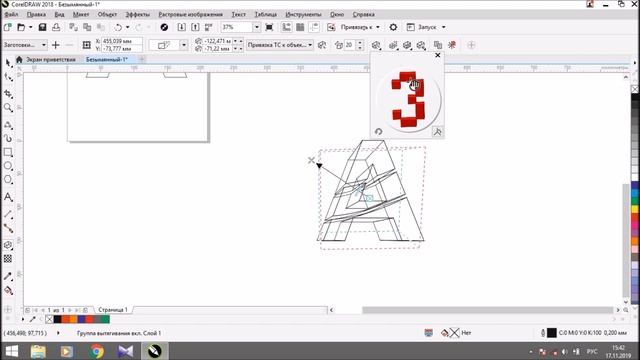Click the New document icon
The width and height of the screenshot is (640, 360).
click(8, 27)
